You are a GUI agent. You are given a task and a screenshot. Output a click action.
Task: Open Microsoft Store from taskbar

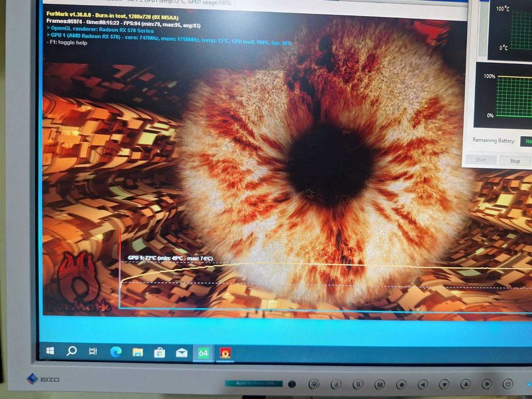coord(160,352)
